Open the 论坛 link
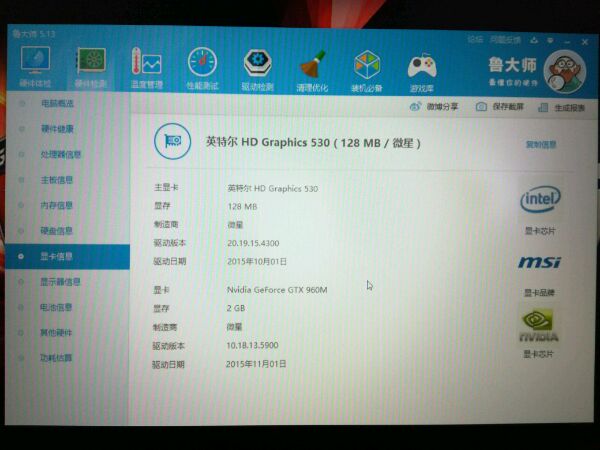The image size is (600, 450). (475, 39)
